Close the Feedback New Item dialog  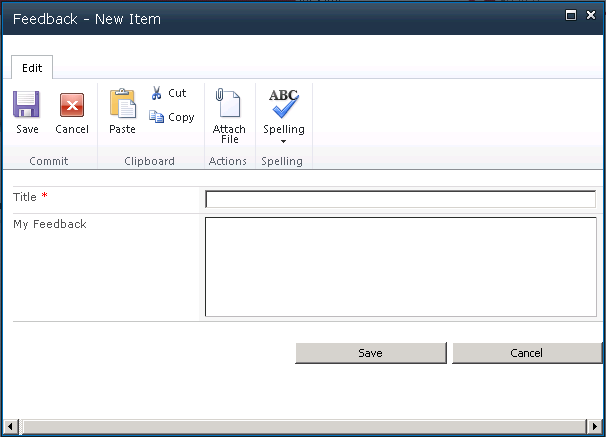(x=591, y=15)
